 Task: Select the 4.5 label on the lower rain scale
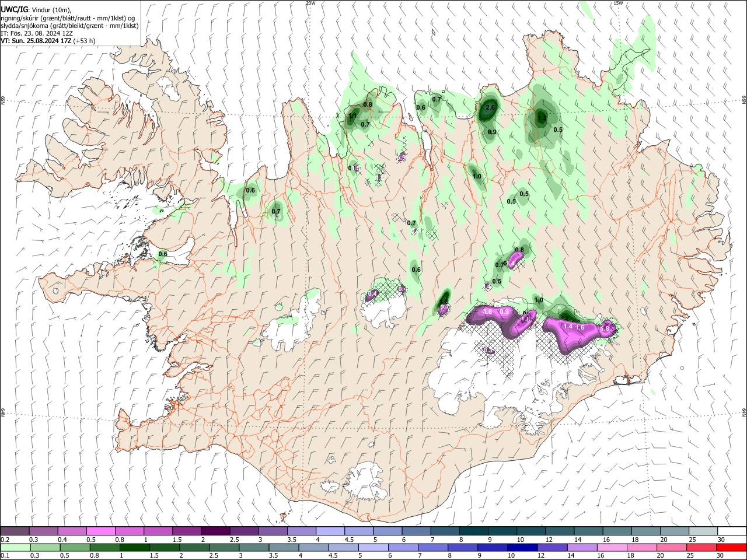pos(333,556)
